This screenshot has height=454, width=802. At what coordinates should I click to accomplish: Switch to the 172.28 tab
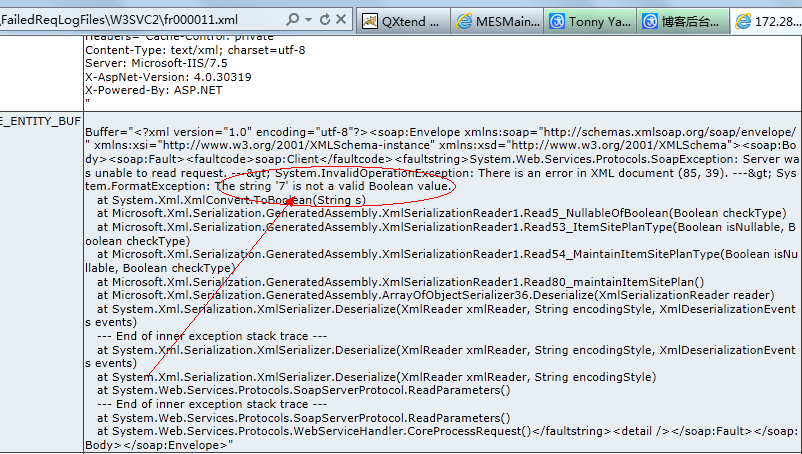click(x=766, y=21)
